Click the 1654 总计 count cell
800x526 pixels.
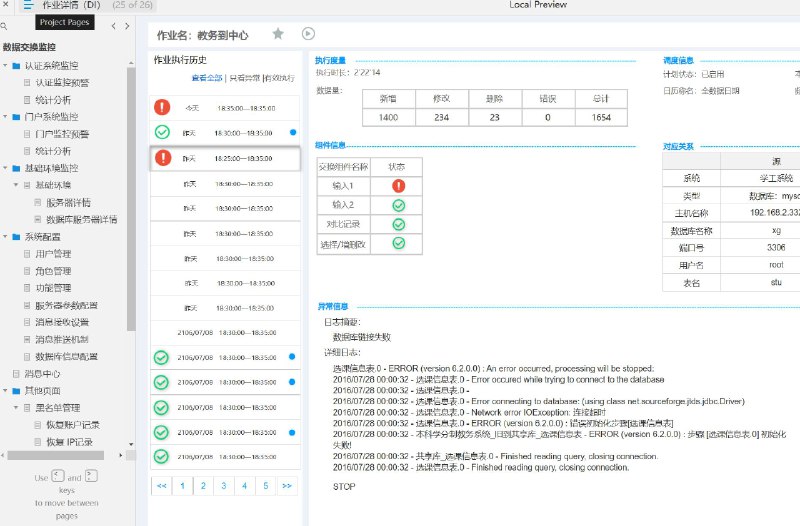tap(601, 117)
